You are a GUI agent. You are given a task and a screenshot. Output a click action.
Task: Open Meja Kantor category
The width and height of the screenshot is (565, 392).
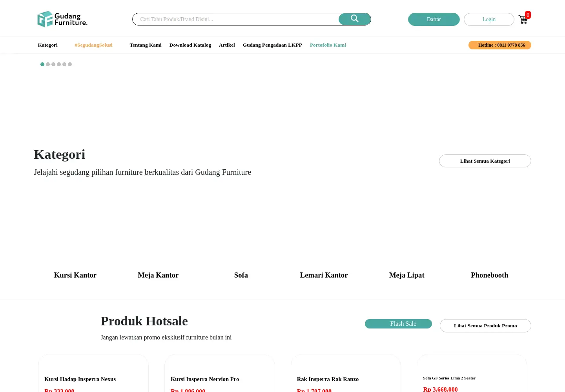pyautogui.click(x=158, y=275)
